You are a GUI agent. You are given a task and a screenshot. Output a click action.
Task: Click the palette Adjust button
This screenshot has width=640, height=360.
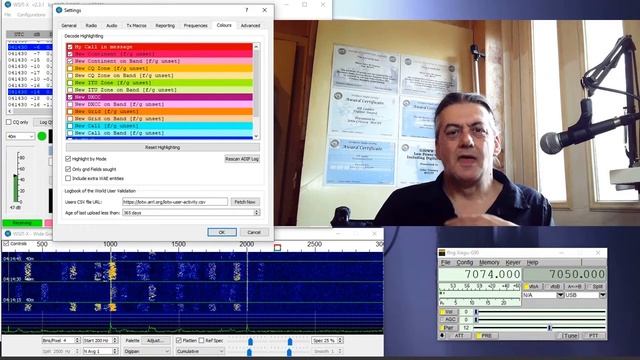[155, 340]
